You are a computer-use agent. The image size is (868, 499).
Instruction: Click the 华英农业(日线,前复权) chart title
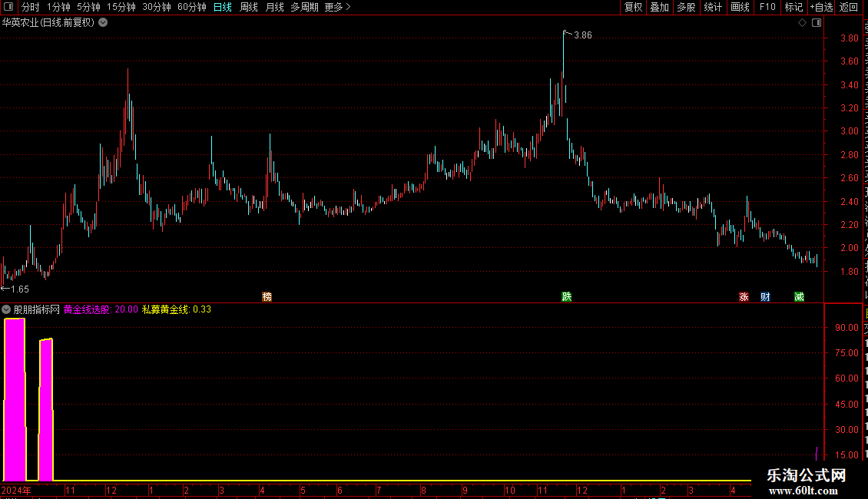point(48,23)
